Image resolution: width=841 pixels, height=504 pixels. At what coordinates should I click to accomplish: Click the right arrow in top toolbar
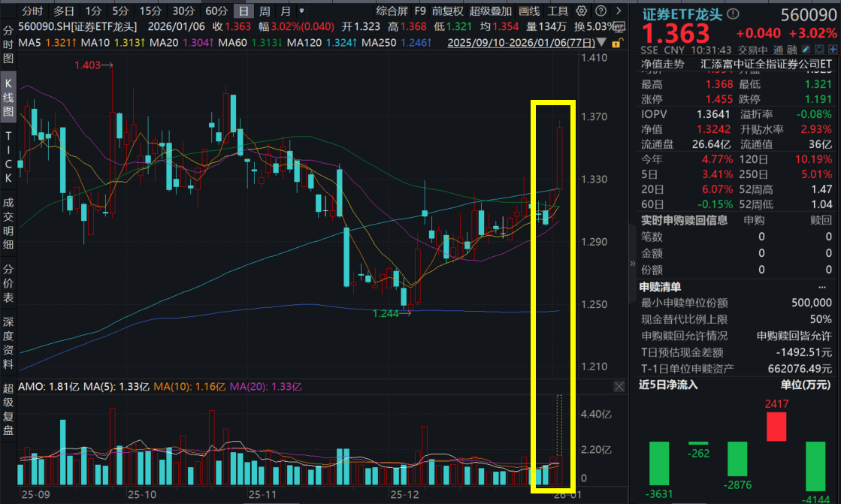point(618,11)
